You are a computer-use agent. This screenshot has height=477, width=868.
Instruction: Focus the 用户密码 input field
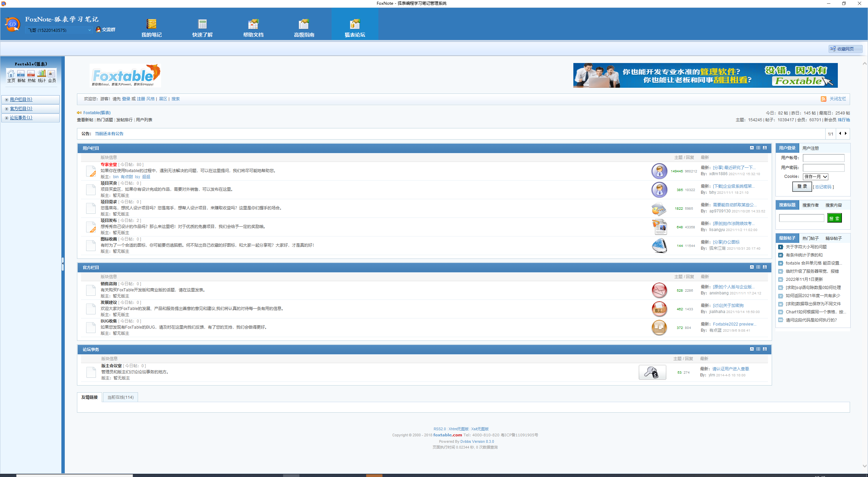point(823,168)
